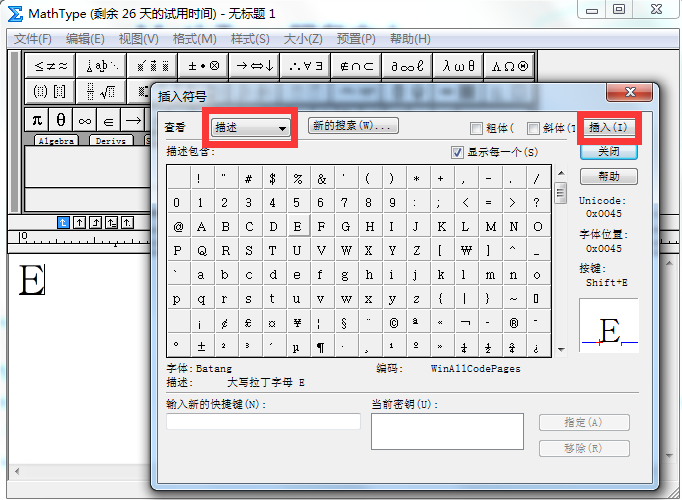Screen dimensions: 682x500
Task: Insert the theta symbol from the small bar
Action: click(x=61, y=120)
